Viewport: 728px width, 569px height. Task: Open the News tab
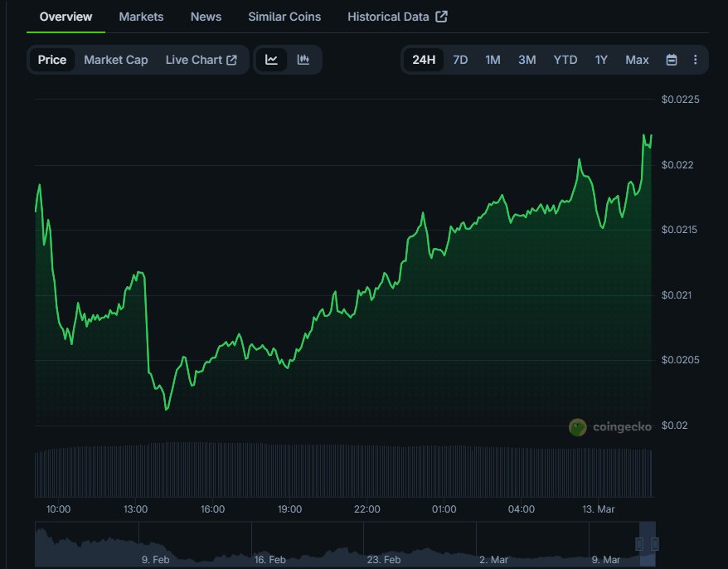pyautogui.click(x=206, y=17)
